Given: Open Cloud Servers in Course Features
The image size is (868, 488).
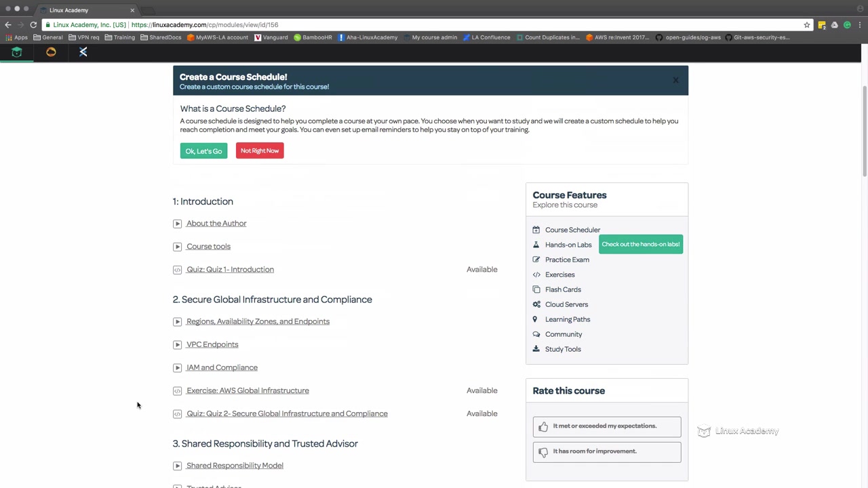Looking at the screenshot, I should 566,304.
